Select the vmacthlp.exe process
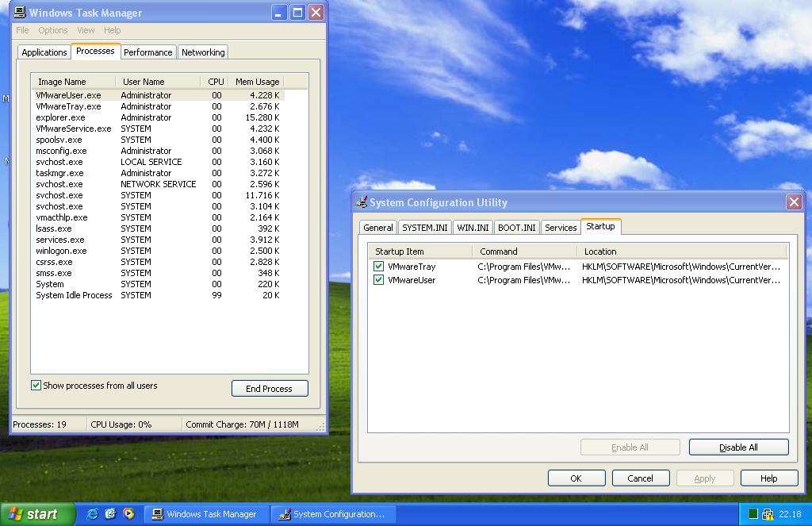The image size is (812, 526). coord(159,217)
